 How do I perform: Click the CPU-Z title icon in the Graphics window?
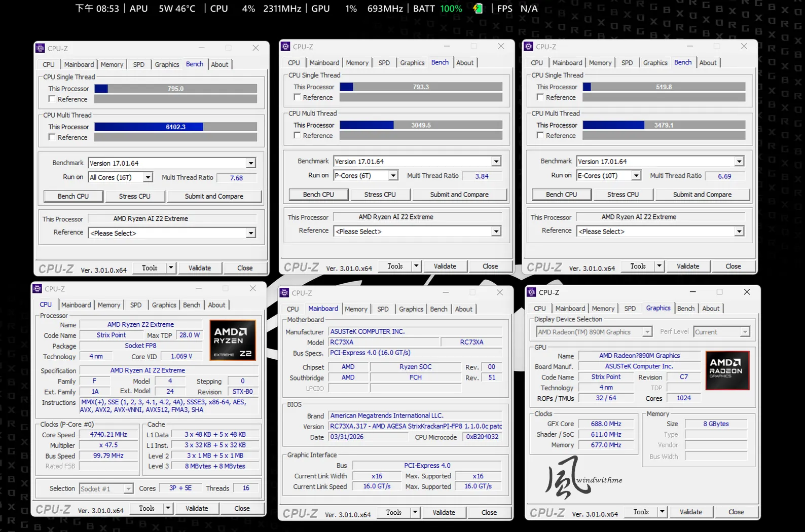click(532, 292)
